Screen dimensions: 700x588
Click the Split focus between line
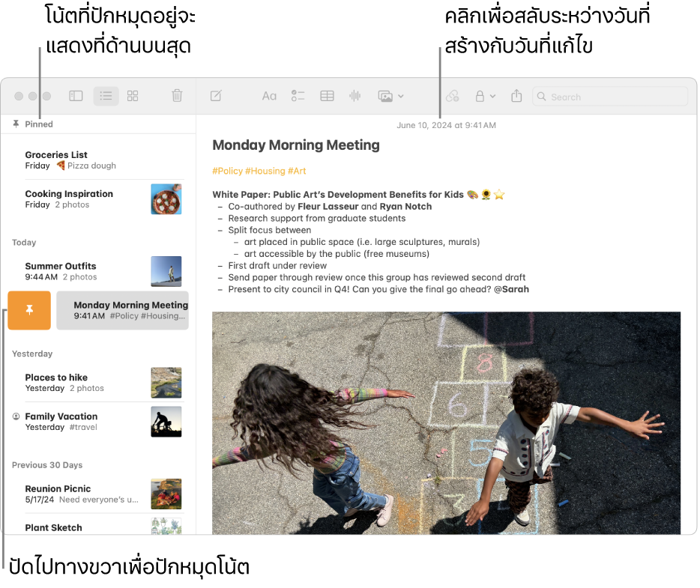tap(270, 230)
